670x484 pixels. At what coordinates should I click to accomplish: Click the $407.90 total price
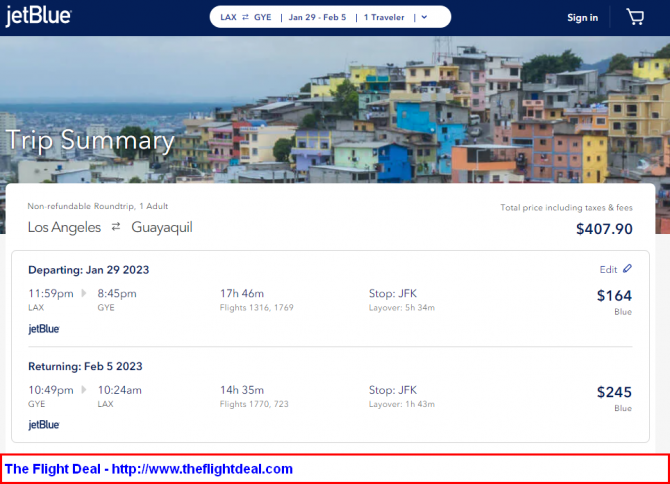click(x=604, y=229)
